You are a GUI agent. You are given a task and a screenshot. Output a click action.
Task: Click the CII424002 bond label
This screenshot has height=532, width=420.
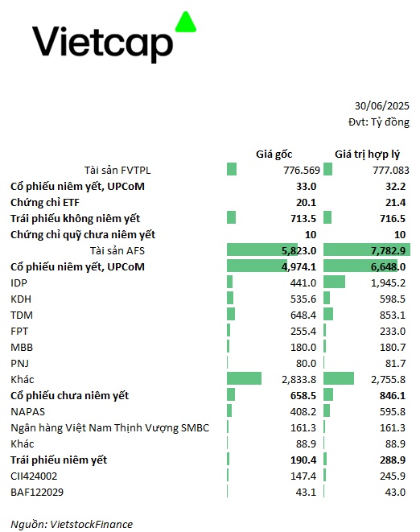tap(34, 476)
